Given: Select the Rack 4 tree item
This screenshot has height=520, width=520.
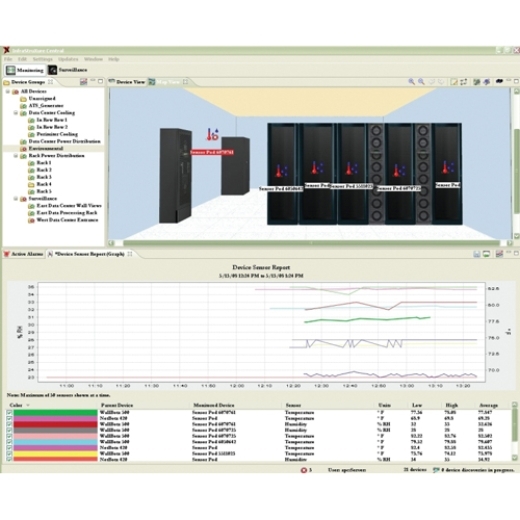Looking at the screenshot, I should (44, 184).
